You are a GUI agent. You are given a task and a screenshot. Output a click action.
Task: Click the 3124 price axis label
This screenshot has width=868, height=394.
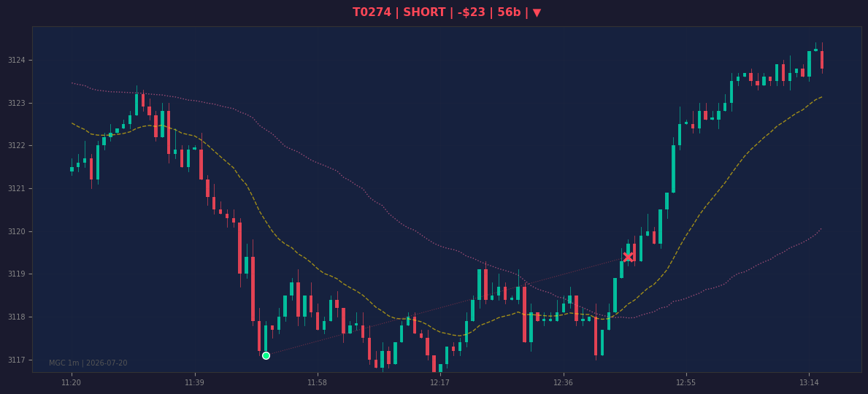16,60
